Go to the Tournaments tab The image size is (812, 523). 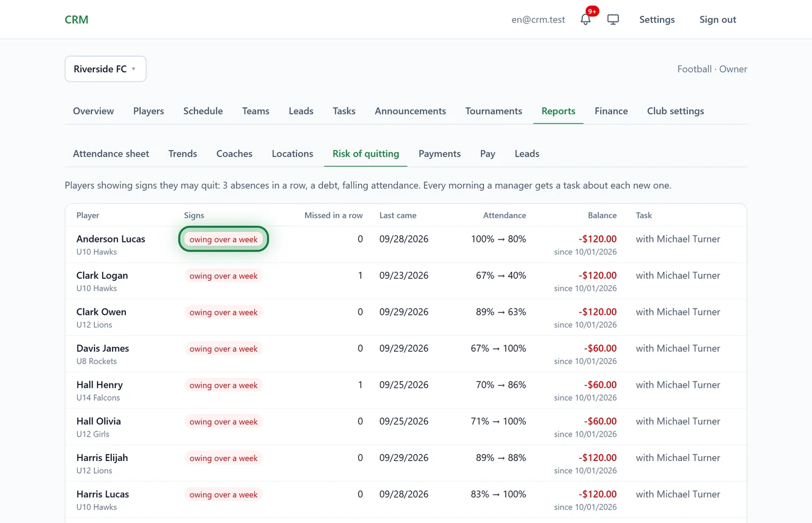(x=494, y=111)
